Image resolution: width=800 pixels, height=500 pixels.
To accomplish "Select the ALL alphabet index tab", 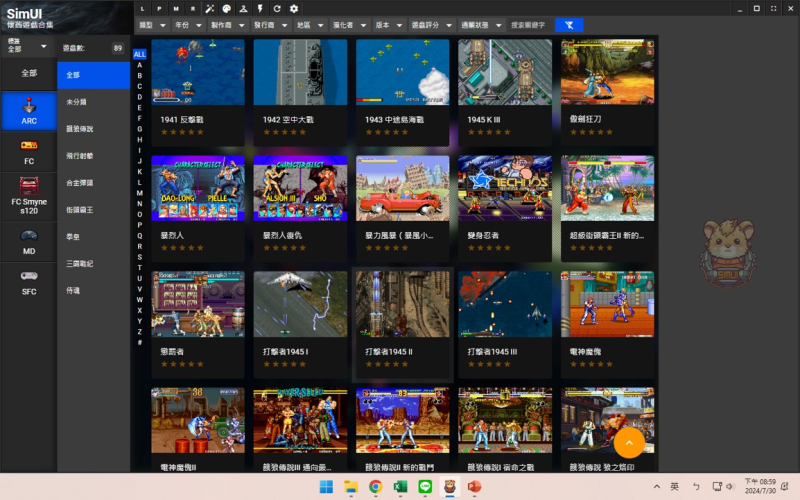I will pyautogui.click(x=139, y=54).
